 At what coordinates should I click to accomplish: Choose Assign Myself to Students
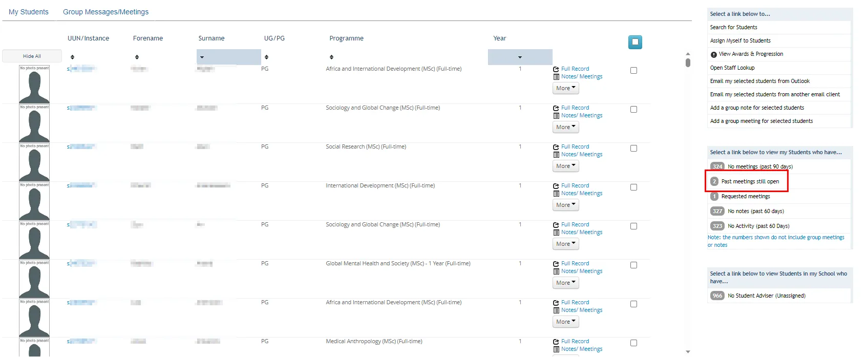pos(740,40)
